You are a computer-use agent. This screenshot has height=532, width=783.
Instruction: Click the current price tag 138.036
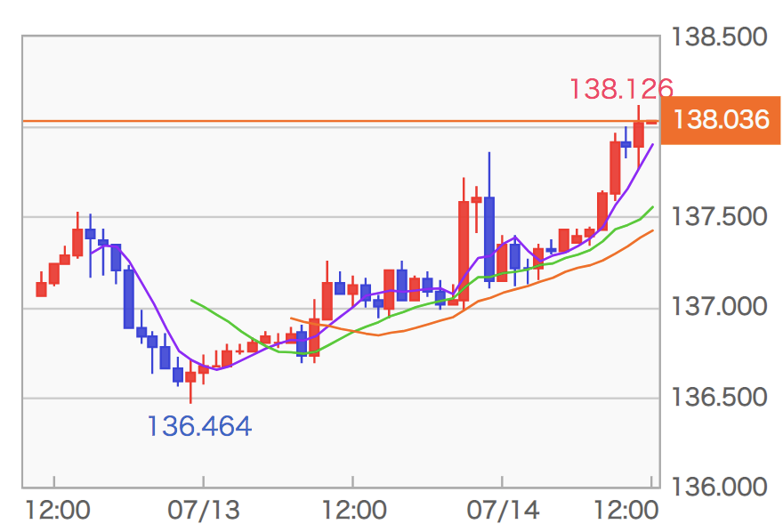click(x=721, y=120)
